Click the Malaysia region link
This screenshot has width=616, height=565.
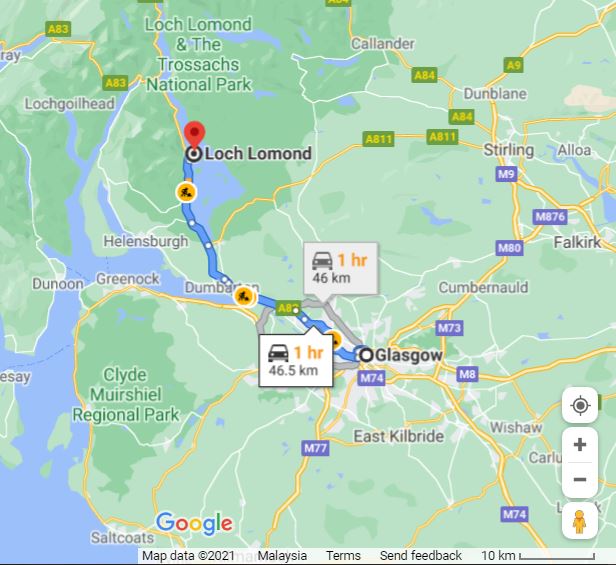tap(282, 556)
